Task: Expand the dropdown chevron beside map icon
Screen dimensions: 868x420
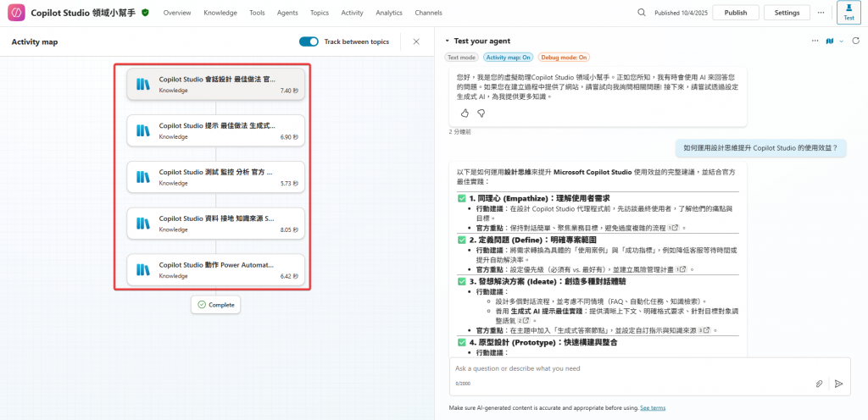Action: (842, 41)
